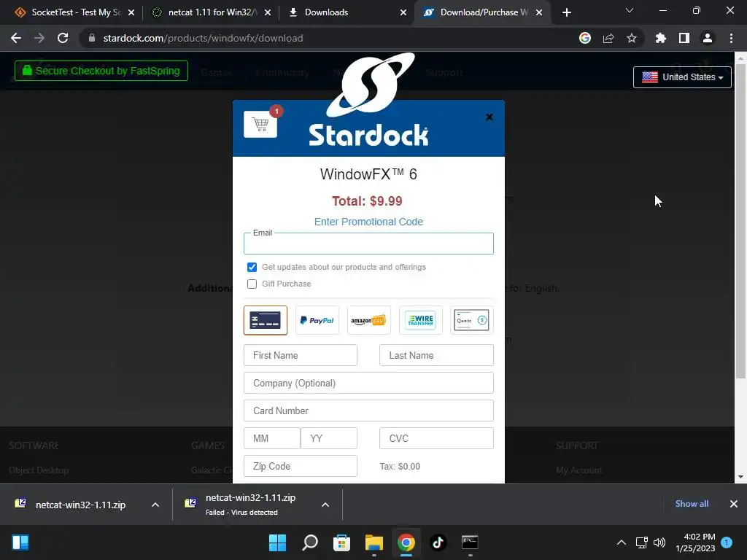Open a new browser tab

tap(566, 12)
